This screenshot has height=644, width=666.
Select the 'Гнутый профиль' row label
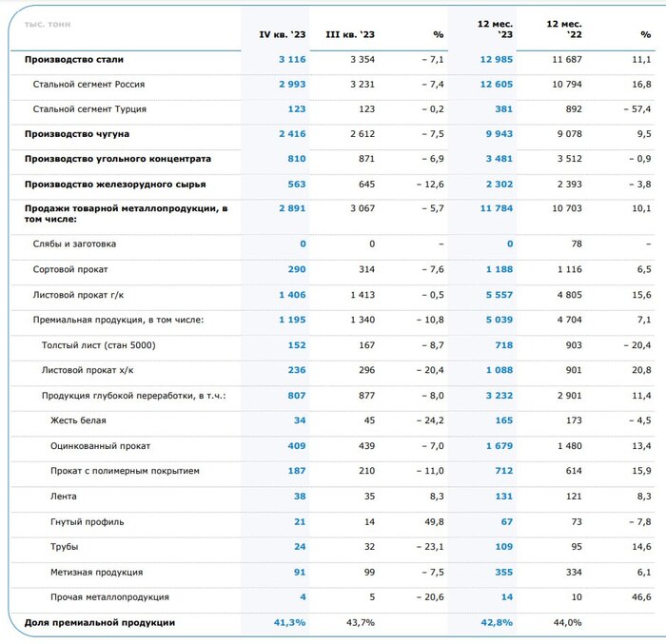[x=88, y=521]
